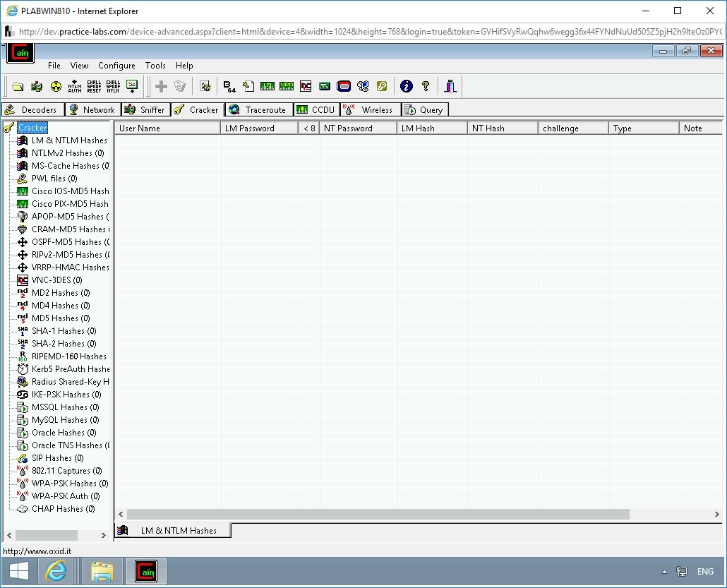This screenshot has width=727, height=588.
Task: Switch to the Decoders tab
Action: click(x=33, y=109)
